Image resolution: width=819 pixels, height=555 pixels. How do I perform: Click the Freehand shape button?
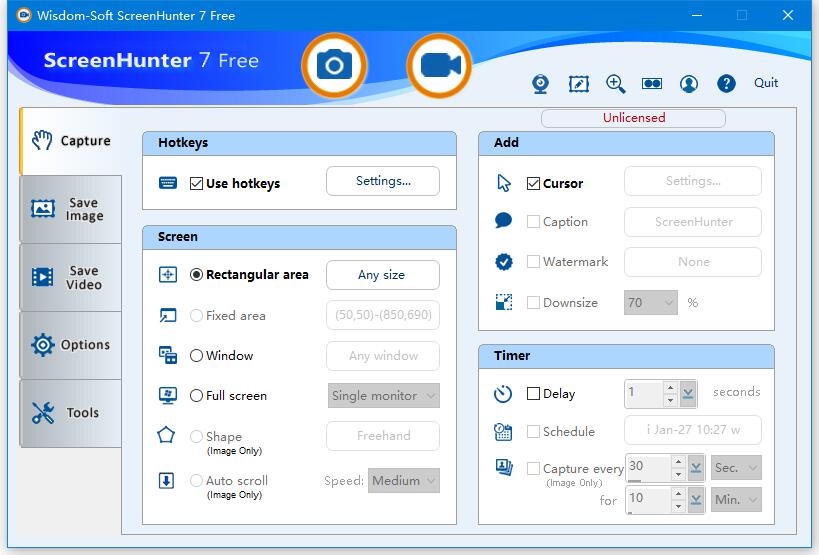[x=383, y=435]
